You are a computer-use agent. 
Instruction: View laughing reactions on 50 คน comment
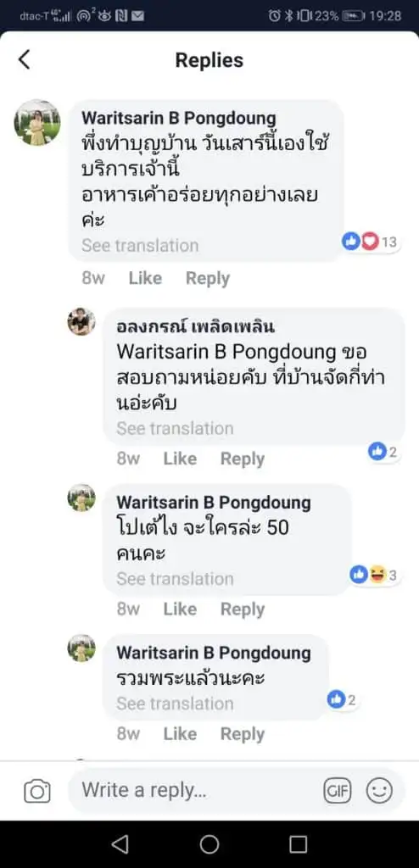coord(374,576)
